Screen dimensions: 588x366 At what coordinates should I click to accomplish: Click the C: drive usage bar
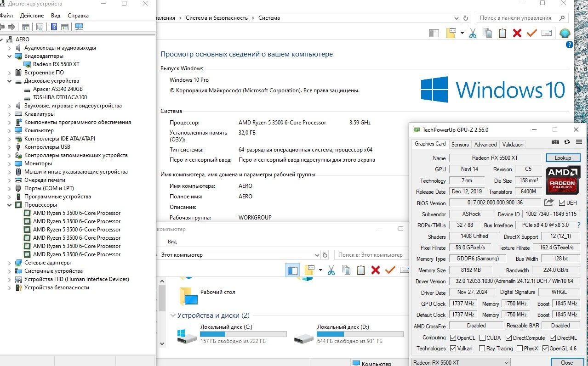pyautogui.click(x=243, y=334)
